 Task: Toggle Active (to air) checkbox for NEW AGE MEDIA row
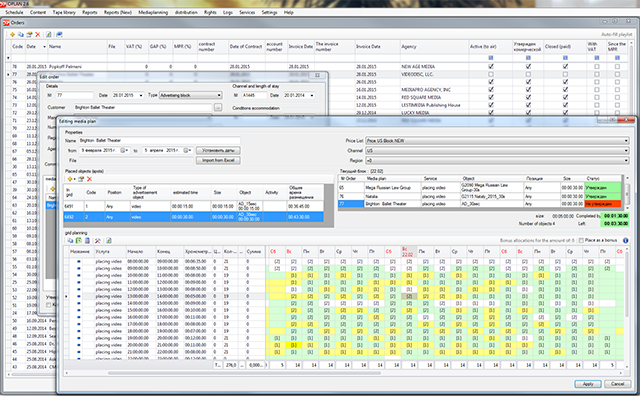click(x=491, y=66)
